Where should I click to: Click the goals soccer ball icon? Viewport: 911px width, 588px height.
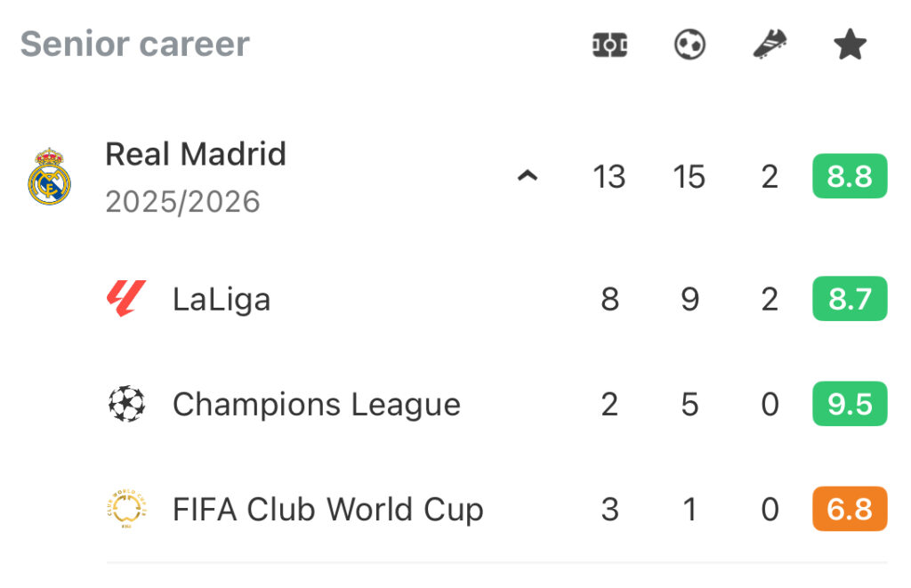pos(689,44)
